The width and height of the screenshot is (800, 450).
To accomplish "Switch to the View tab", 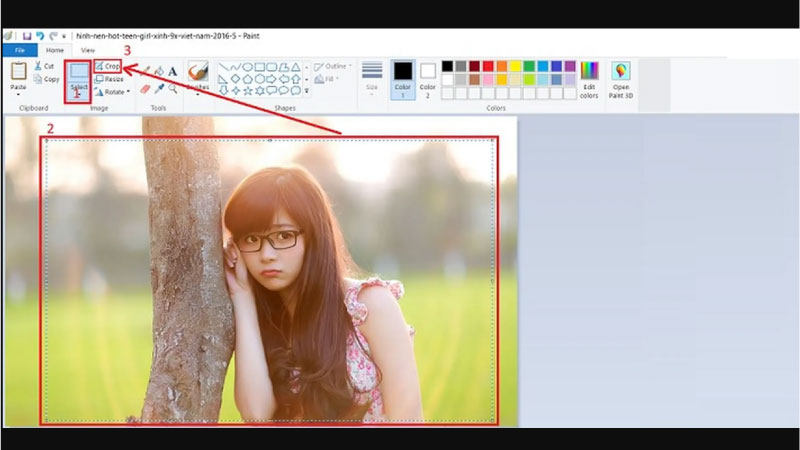I will [88, 50].
